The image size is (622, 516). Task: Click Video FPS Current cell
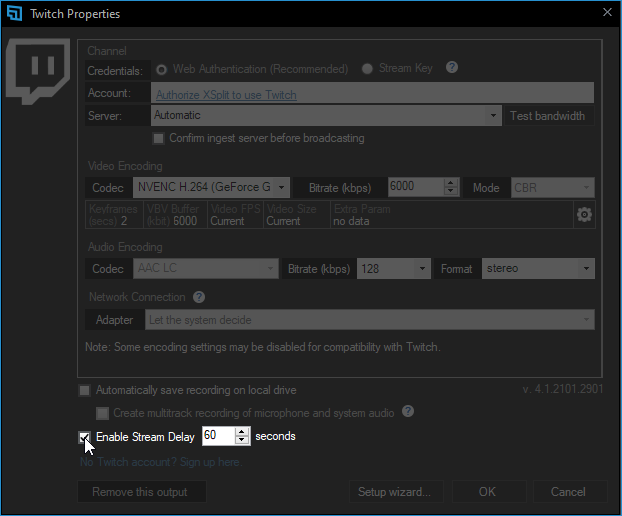pos(235,215)
